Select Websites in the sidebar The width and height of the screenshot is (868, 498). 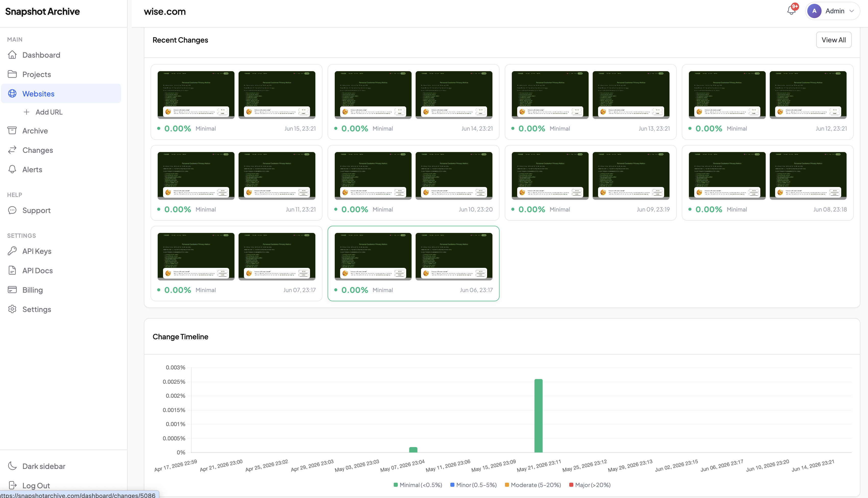(61, 93)
